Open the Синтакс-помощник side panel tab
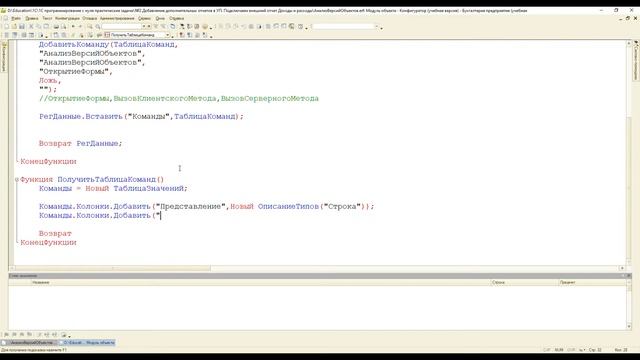Image resolution: width=640 pixels, height=360 pixels. (636, 61)
